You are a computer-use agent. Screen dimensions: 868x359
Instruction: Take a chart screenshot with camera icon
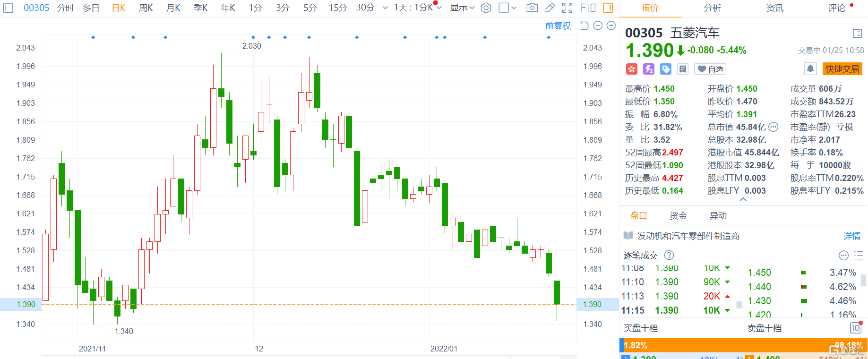[532, 8]
